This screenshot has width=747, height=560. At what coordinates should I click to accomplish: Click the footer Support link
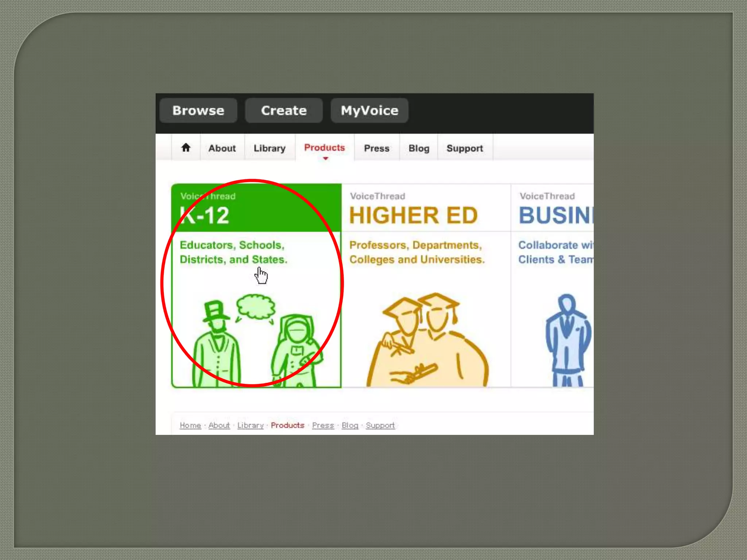pyautogui.click(x=380, y=425)
